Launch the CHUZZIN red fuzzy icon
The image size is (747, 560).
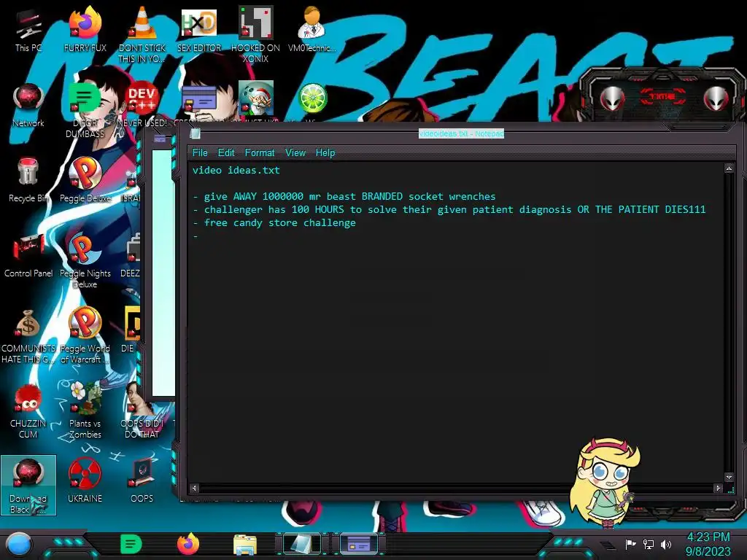point(28,411)
